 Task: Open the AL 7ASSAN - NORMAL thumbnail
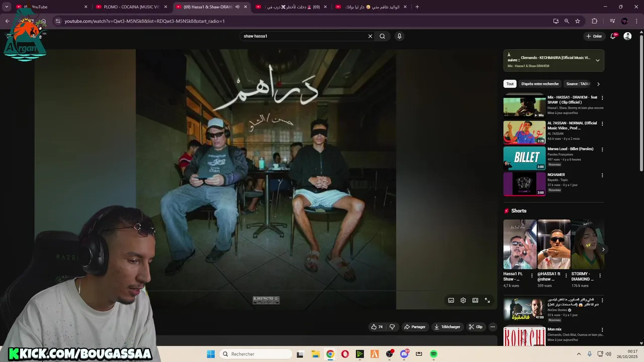(x=525, y=132)
